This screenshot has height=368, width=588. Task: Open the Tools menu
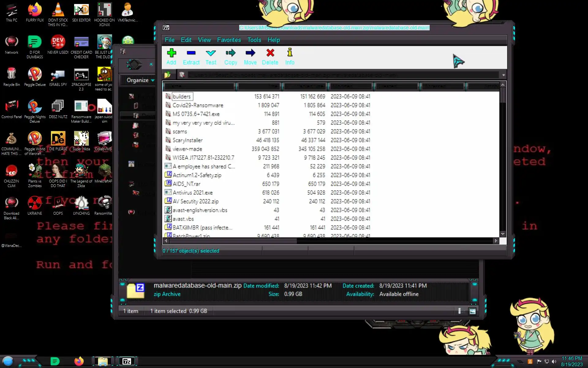click(254, 40)
